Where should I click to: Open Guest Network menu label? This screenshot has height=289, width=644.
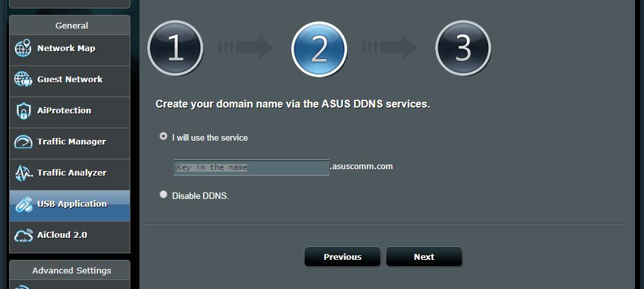click(x=70, y=79)
